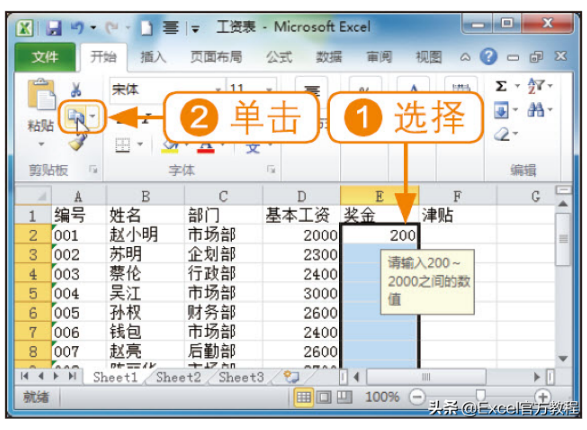The height and width of the screenshot is (430, 587).
Task: Select cell D2 containing 2000
Action: pyautogui.click(x=301, y=235)
